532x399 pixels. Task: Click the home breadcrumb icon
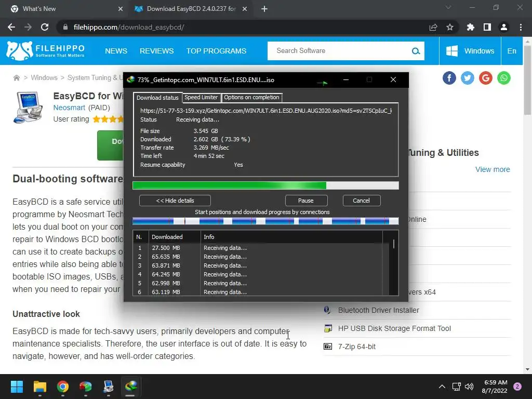(16, 78)
